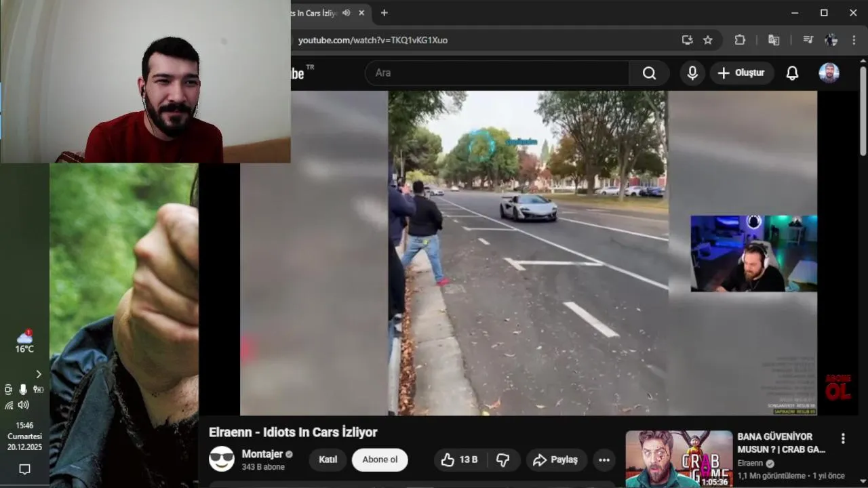
Task: Open Montajer channel avatar
Action: pos(222,459)
